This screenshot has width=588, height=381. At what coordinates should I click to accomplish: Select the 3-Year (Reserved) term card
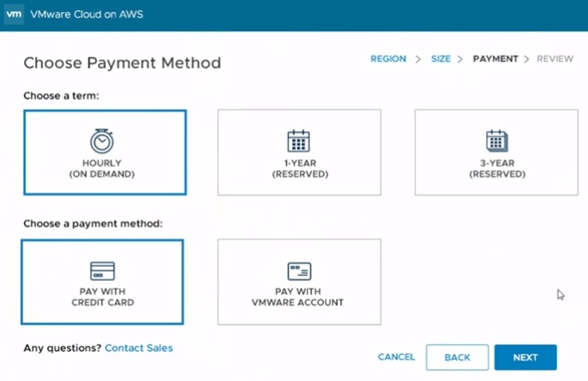click(x=496, y=153)
